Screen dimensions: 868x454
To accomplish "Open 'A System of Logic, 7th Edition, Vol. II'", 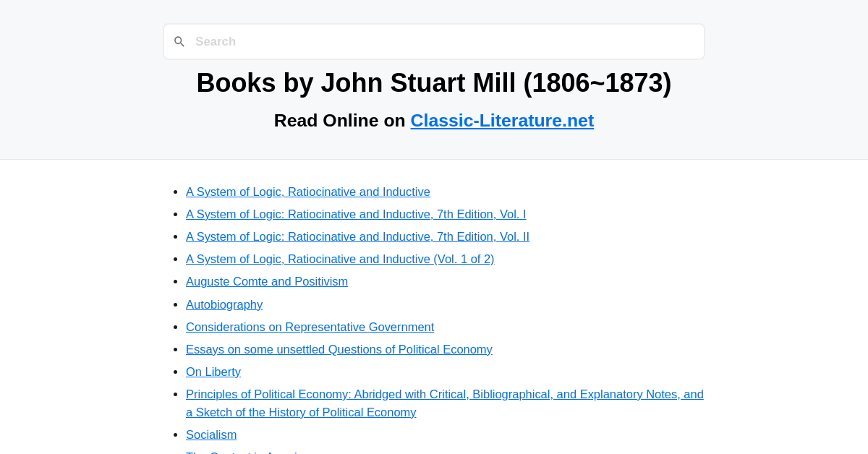I will [357, 236].
